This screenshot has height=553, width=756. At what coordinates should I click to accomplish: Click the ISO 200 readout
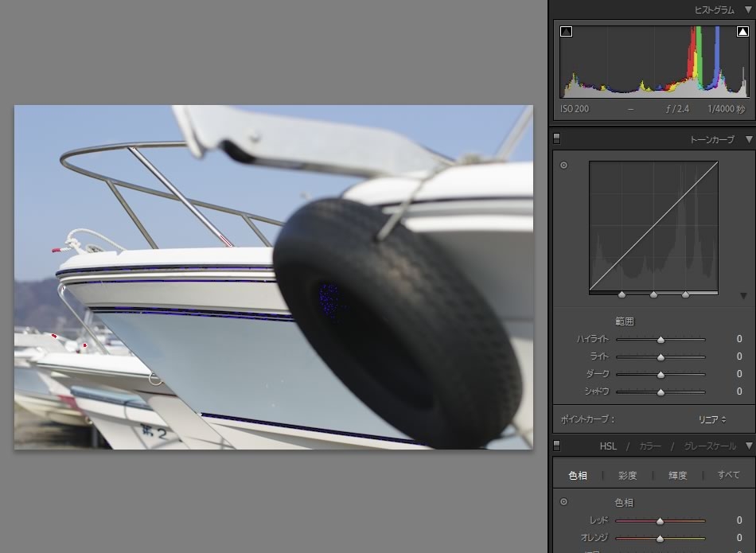[575, 109]
